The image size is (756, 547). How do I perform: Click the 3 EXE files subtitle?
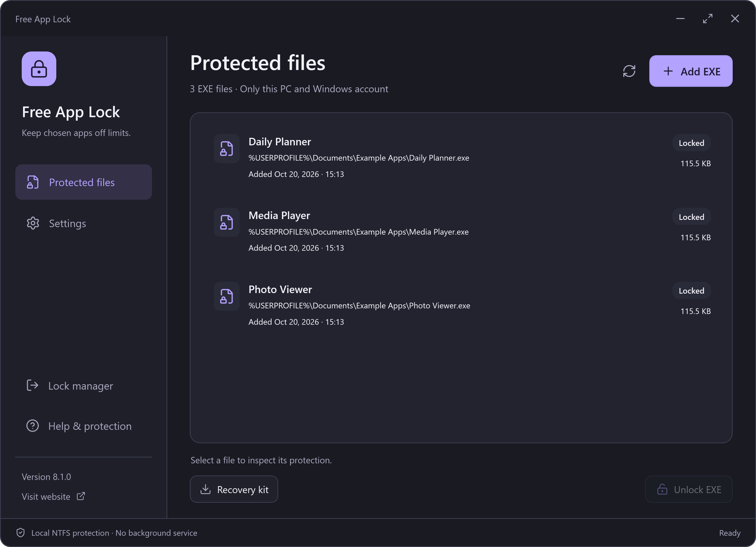289,89
